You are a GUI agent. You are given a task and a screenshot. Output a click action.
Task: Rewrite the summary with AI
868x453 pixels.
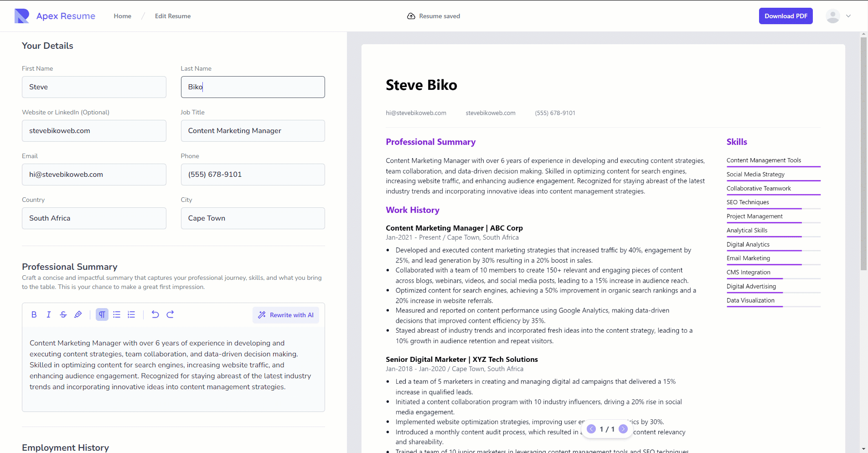(x=286, y=315)
